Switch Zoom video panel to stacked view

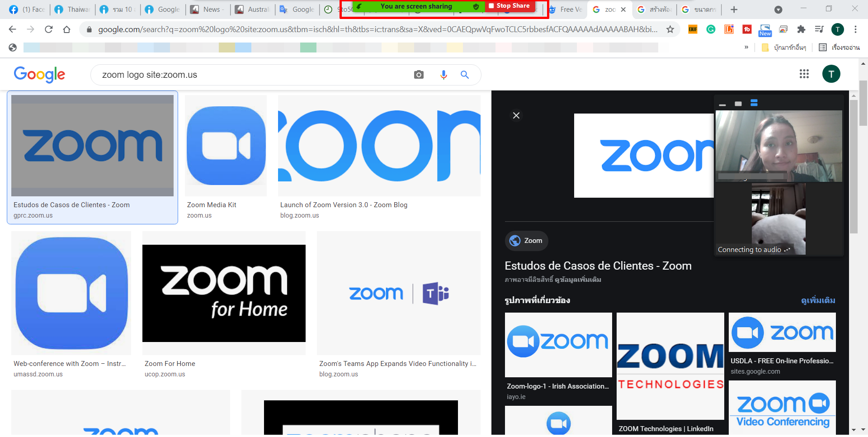click(x=754, y=104)
